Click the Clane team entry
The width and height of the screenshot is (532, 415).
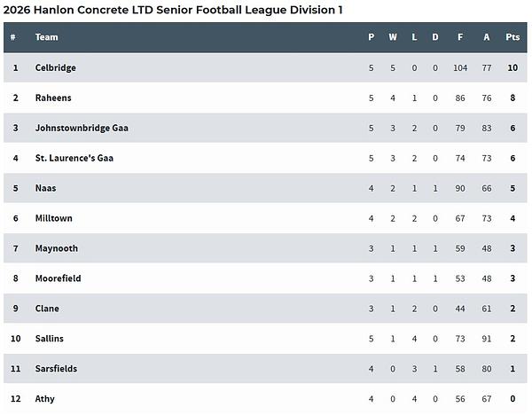[48, 309]
